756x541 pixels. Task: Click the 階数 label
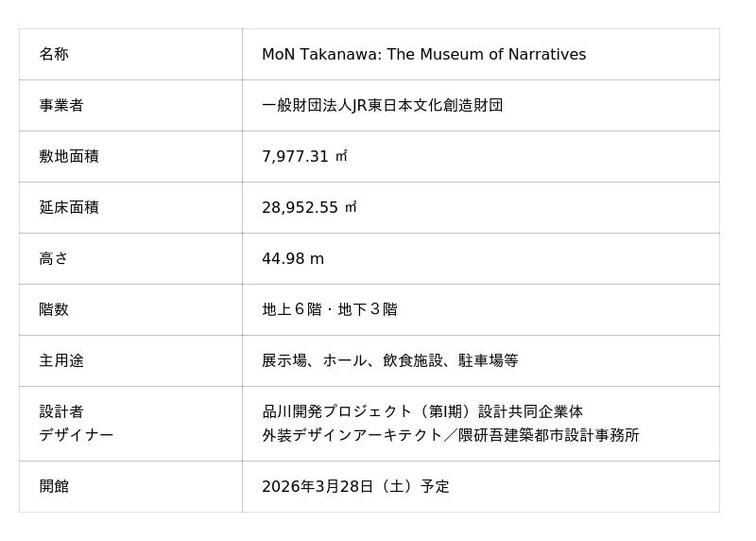coord(54,310)
